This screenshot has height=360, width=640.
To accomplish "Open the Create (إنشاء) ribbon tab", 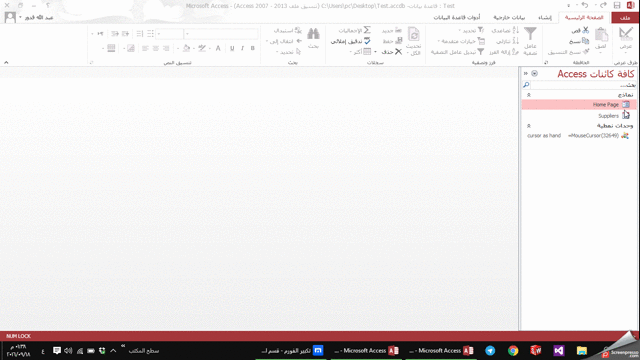I will [x=545, y=18].
